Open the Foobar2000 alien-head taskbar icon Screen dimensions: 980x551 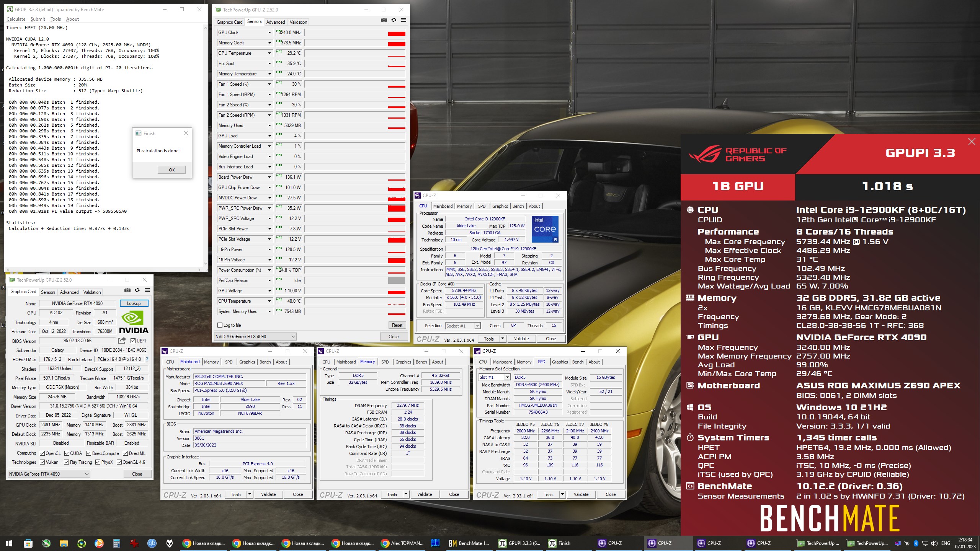point(170,543)
